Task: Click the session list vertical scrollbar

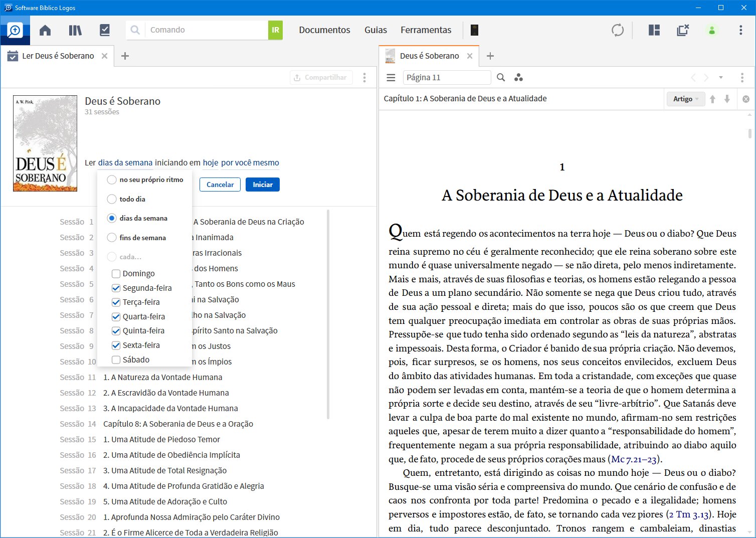Action: point(328,314)
